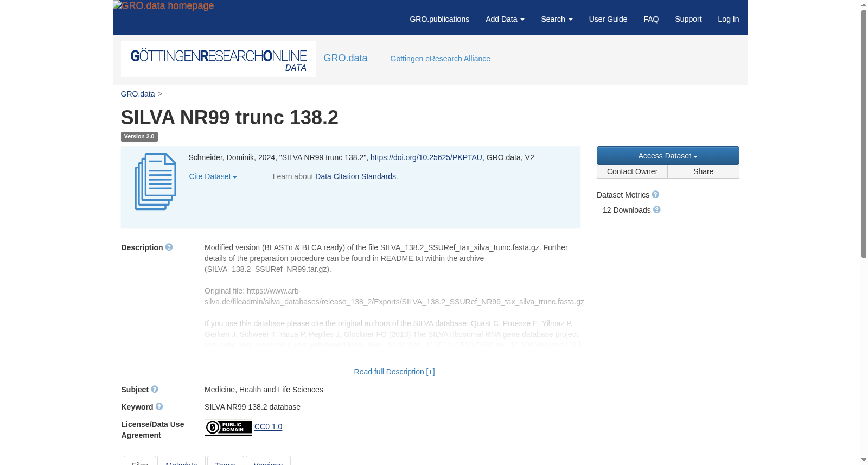
Task: Open the 12 Downloads help icon
Action: point(657,209)
